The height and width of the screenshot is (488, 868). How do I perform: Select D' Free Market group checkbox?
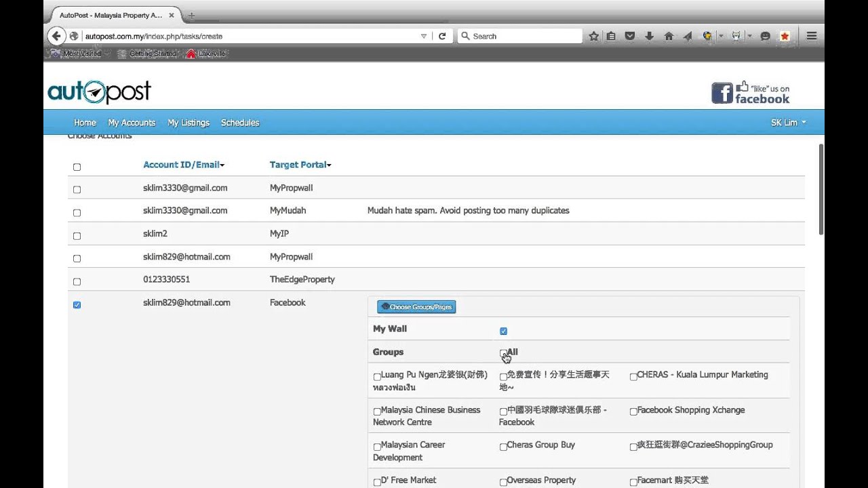point(377,482)
